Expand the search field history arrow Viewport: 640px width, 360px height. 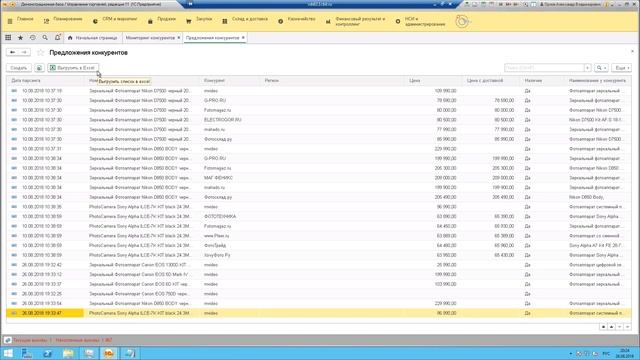588,68
